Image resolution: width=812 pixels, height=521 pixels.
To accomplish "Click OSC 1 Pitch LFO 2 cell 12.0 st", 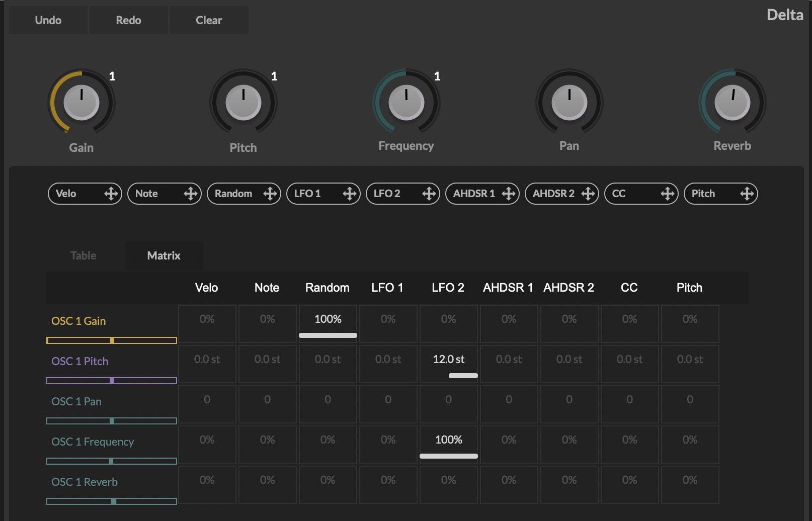I will click(449, 364).
